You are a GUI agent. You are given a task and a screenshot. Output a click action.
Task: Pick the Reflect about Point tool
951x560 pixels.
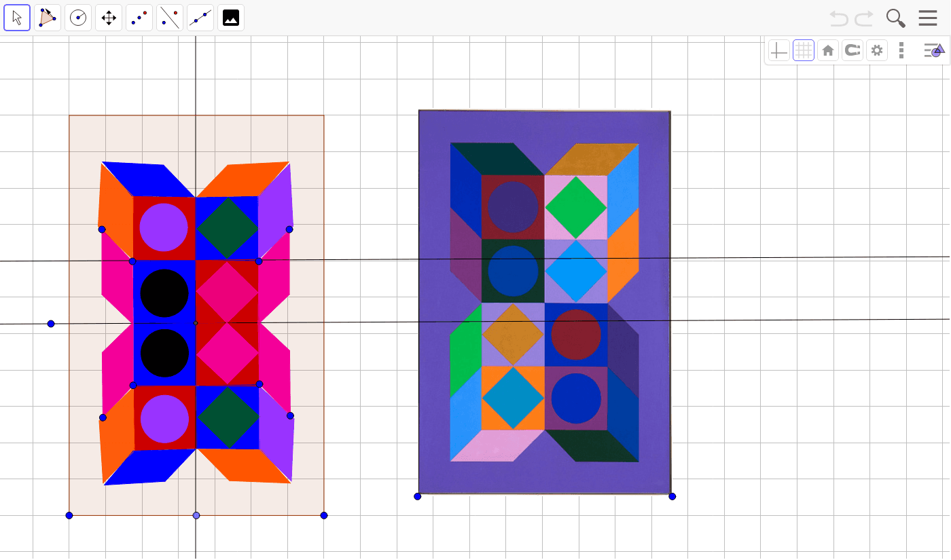pos(139,18)
